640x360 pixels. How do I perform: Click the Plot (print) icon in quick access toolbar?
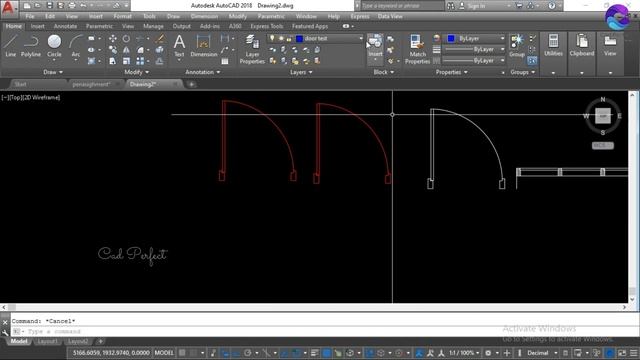[x=72, y=6]
